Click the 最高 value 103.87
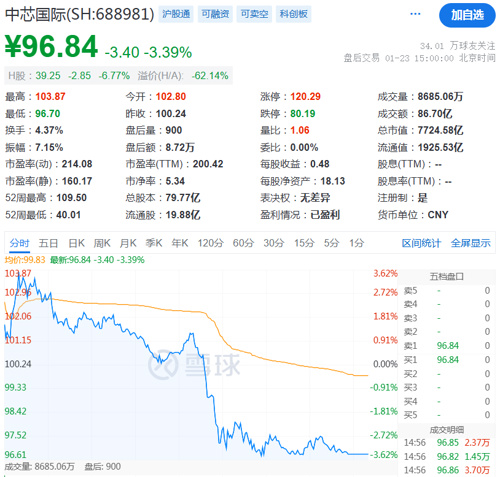The height and width of the screenshot is (477, 500). (50, 97)
